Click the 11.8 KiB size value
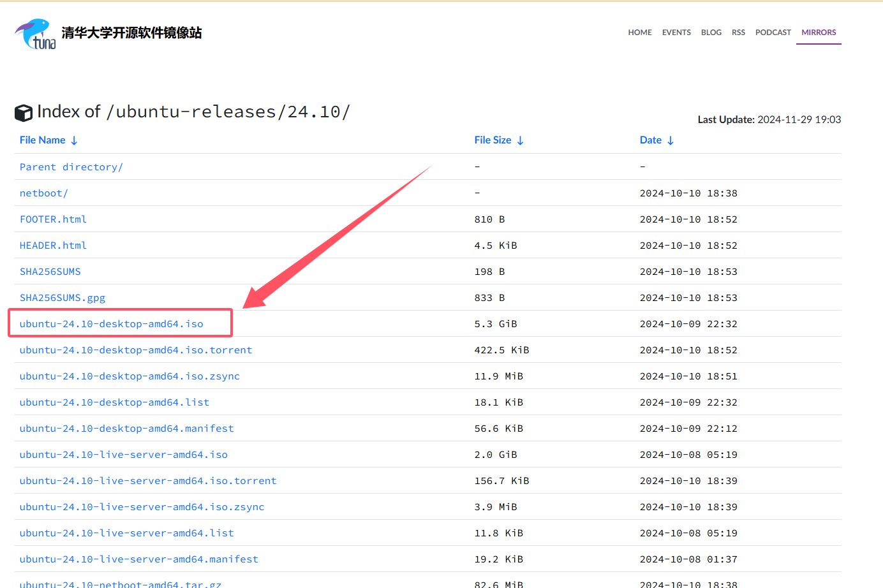 pos(499,533)
